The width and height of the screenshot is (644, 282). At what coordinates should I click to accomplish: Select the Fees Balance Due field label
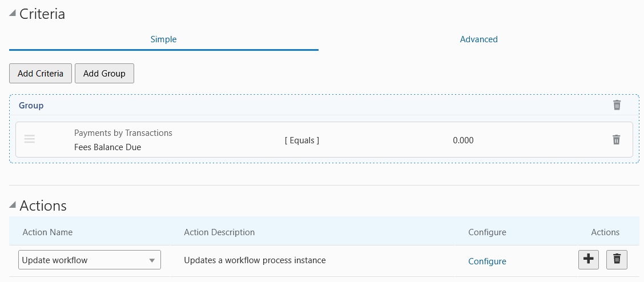coord(107,147)
